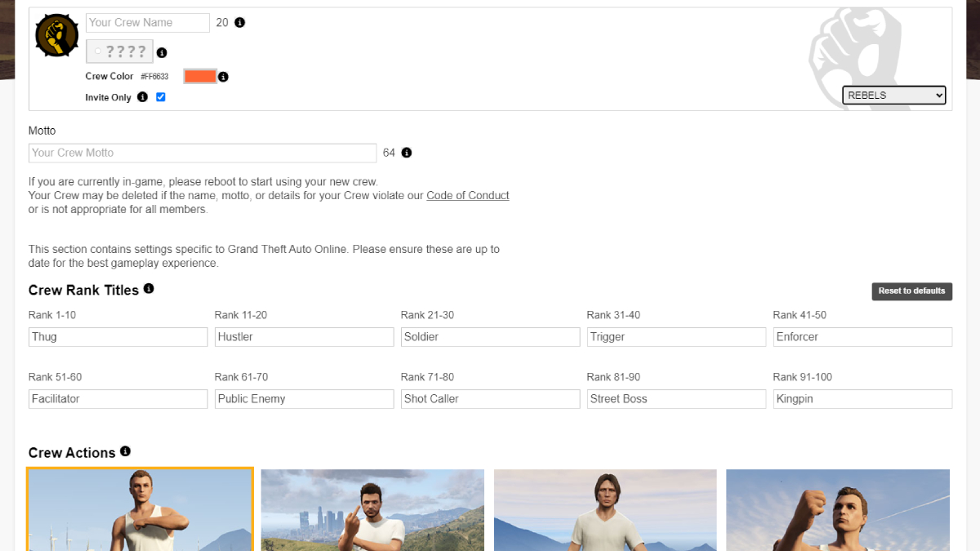Click the crew emblem fist icon
This screenshot has width=980, height=551.
coord(57,36)
